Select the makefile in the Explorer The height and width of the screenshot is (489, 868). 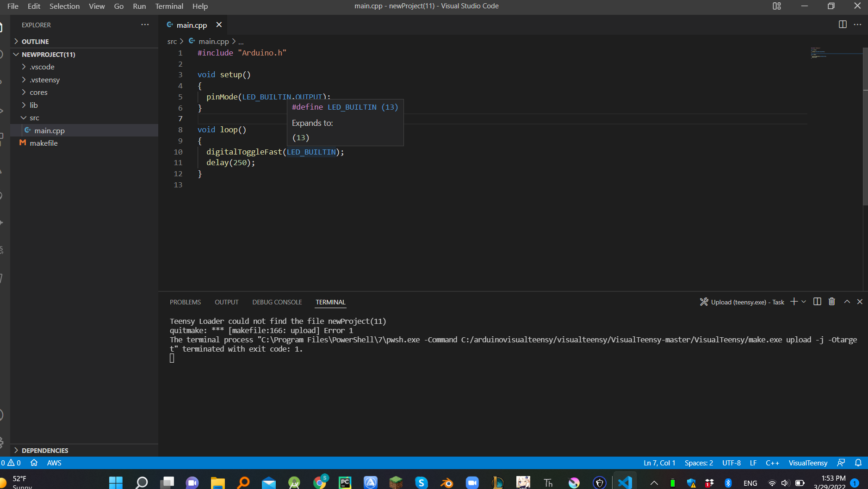point(44,143)
